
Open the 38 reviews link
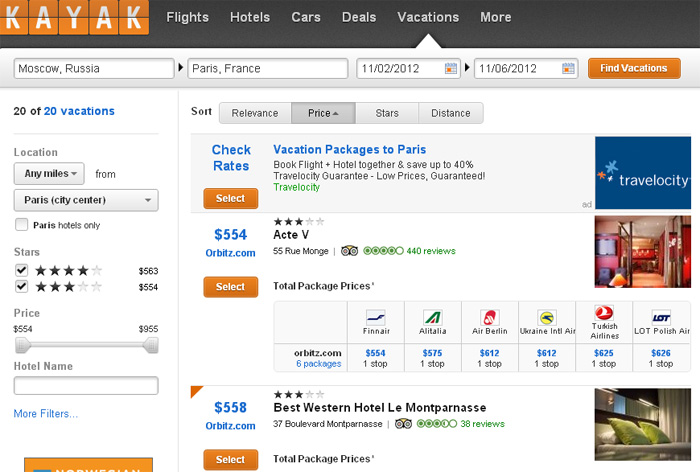(x=483, y=424)
